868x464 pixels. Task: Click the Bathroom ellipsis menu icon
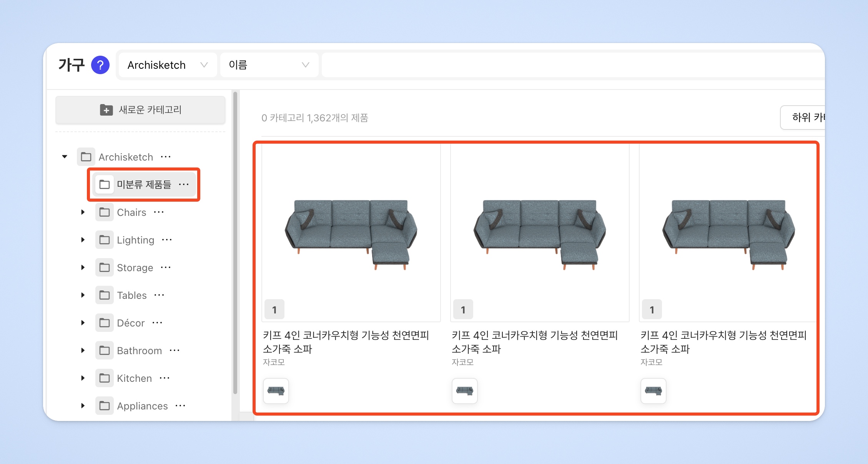175,350
